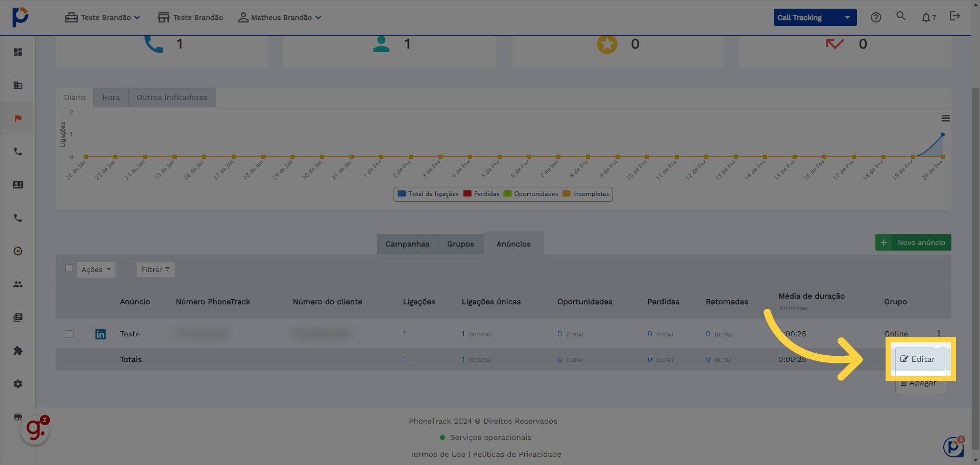This screenshot has height=465, width=980.
Task: Click Ligações value 1 in Teste row
Action: pyautogui.click(x=405, y=334)
